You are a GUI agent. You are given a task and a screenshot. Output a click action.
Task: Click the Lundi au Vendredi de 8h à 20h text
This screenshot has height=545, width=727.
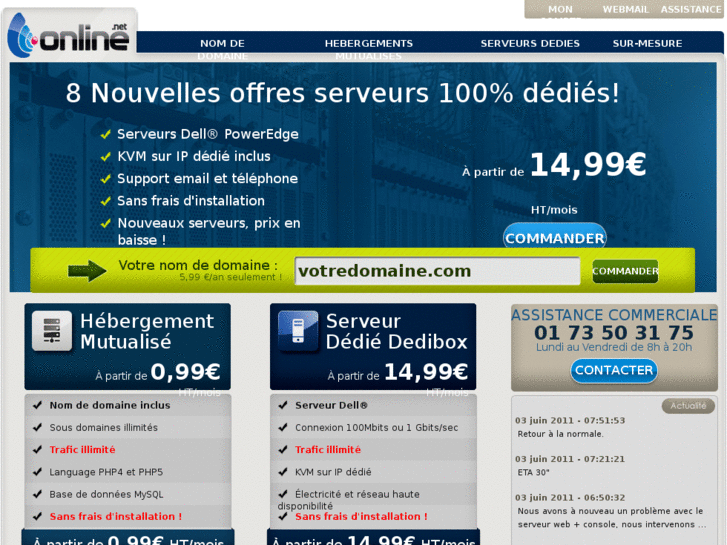pos(614,347)
